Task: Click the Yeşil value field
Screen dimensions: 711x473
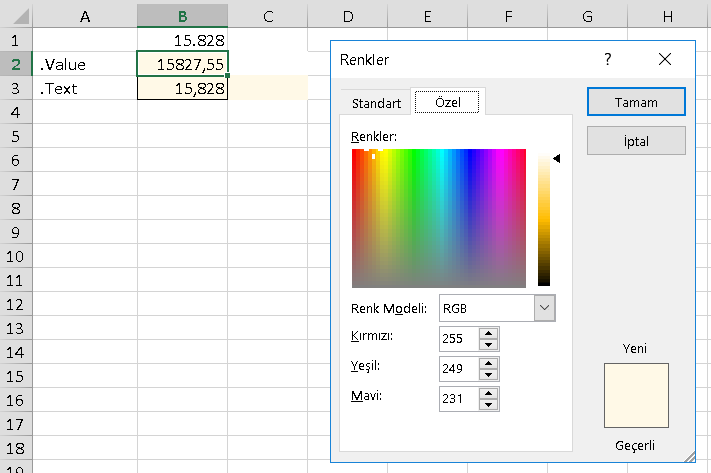Action: pos(459,368)
